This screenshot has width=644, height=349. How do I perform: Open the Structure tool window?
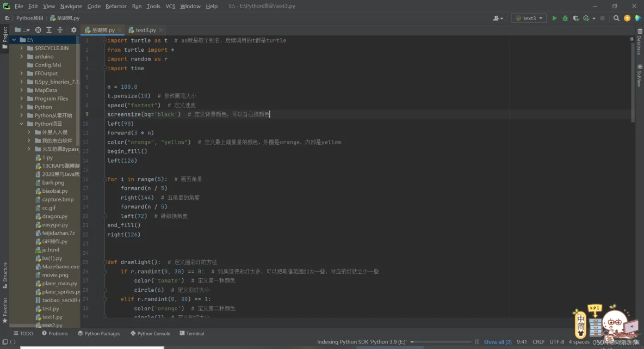(5, 274)
